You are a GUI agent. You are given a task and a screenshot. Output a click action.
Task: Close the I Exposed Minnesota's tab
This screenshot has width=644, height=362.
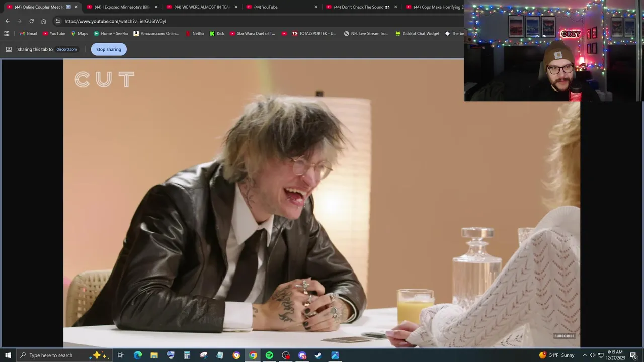[156, 7]
